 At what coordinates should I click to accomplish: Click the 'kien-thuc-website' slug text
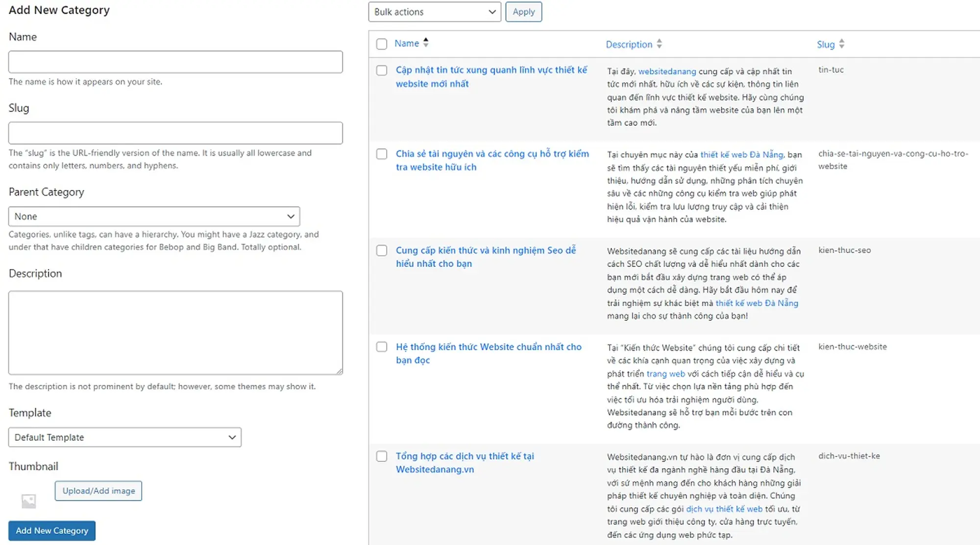coord(853,347)
